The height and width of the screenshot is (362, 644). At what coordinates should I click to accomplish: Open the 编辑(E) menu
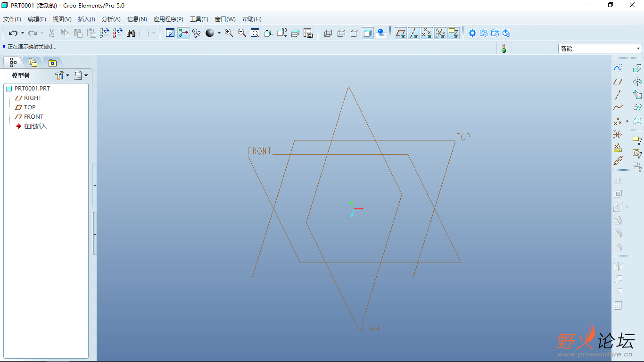37,19
